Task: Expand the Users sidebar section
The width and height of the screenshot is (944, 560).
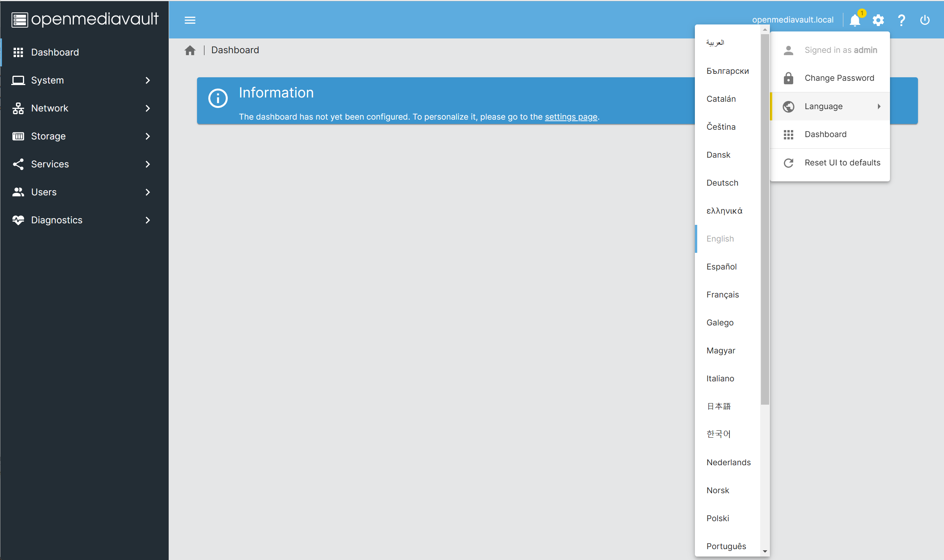Action: (148, 192)
